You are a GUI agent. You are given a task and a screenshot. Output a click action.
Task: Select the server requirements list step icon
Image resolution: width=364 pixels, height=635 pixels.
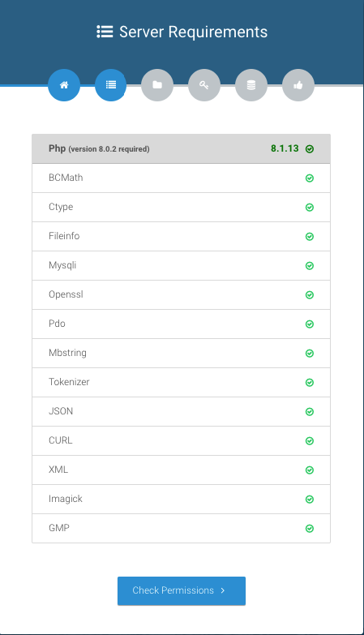[x=111, y=85]
